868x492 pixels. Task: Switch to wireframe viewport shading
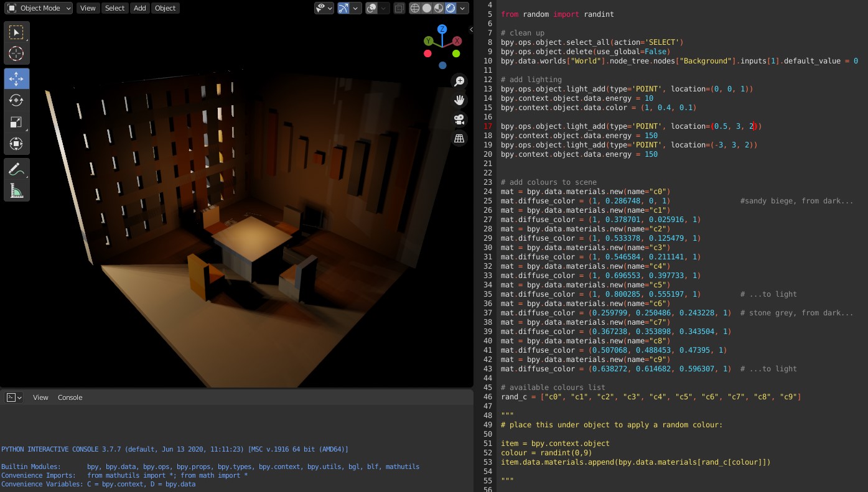[415, 8]
